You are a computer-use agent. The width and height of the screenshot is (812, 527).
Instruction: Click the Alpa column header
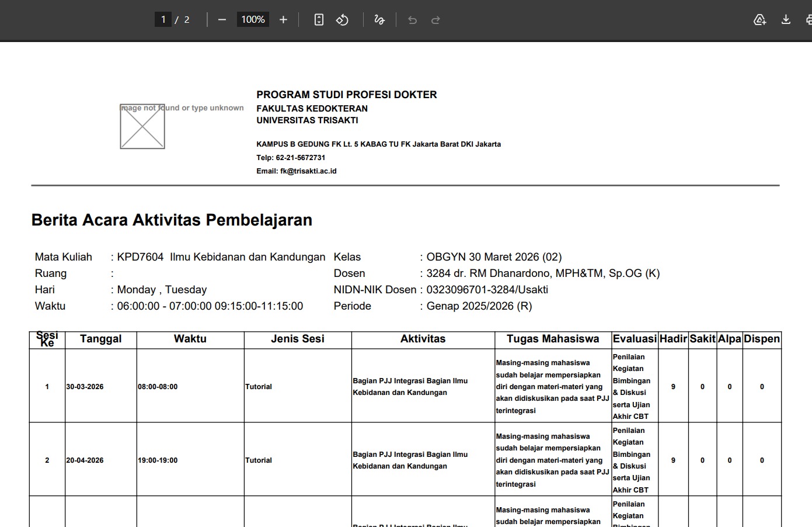click(x=730, y=339)
